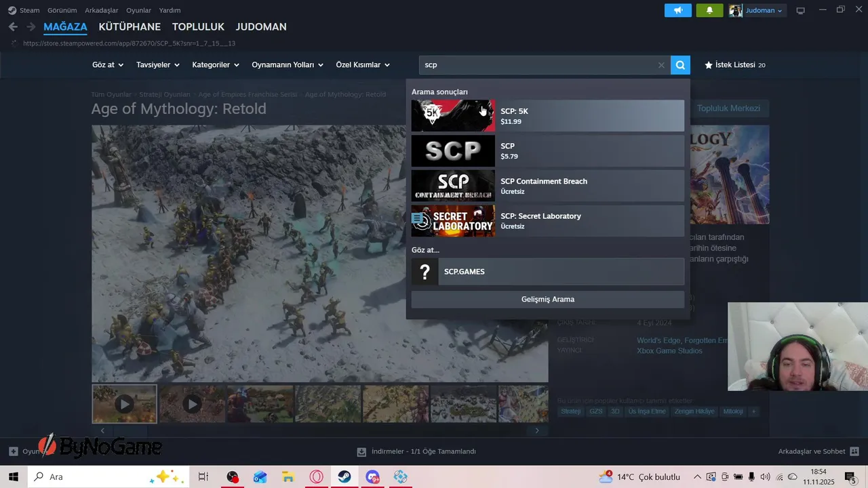Screen dimensions: 868x488
Task: Open OBS Studio from the taskbar
Action: tap(233, 476)
